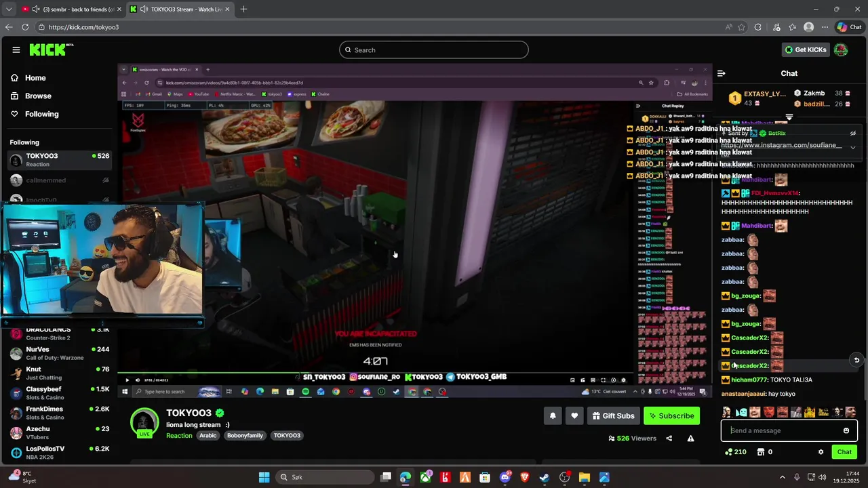This screenshot has height=488, width=868.
Task: Open Steam from the taskbar
Action: [x=544, y=477]
